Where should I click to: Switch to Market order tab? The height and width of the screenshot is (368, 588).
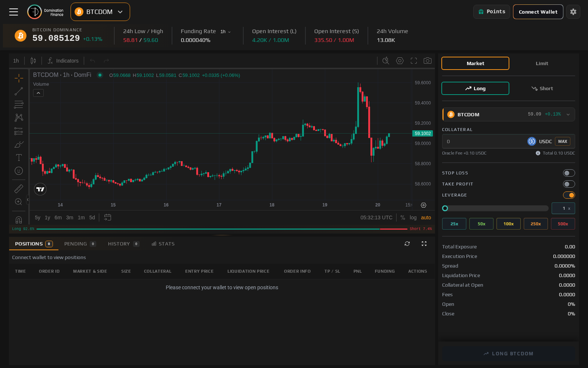[475, 63]
